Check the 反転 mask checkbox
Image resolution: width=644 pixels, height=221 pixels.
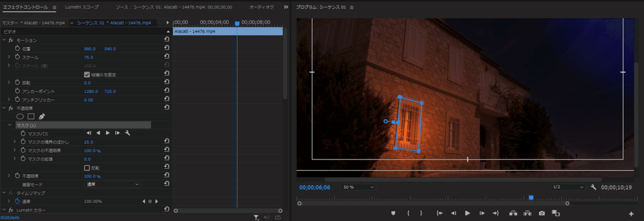(87, 168)
